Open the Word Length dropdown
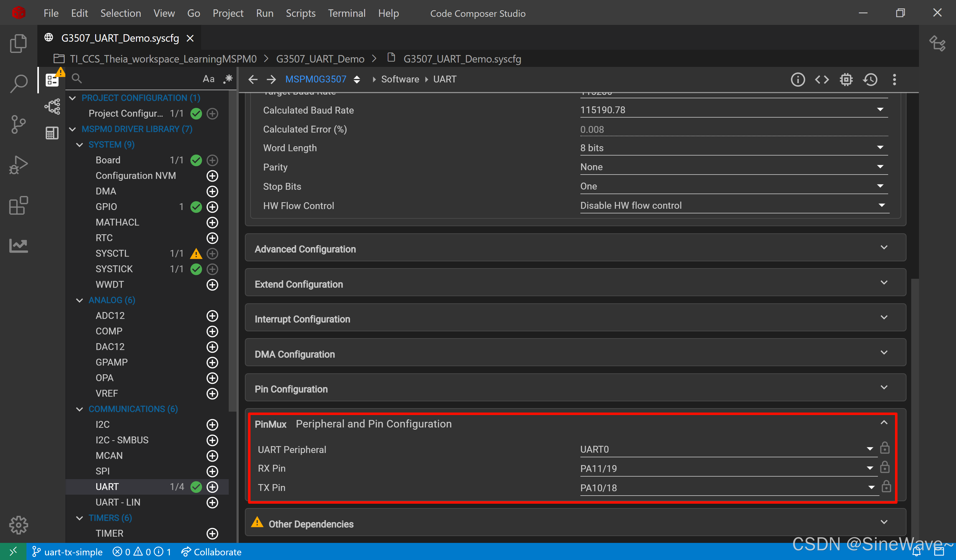The image size is (956, 560). [x=734, y=148]
